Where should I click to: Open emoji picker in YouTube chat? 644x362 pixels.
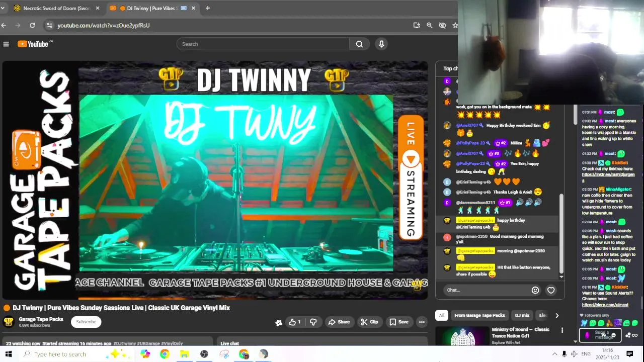[x=535, y=290]
